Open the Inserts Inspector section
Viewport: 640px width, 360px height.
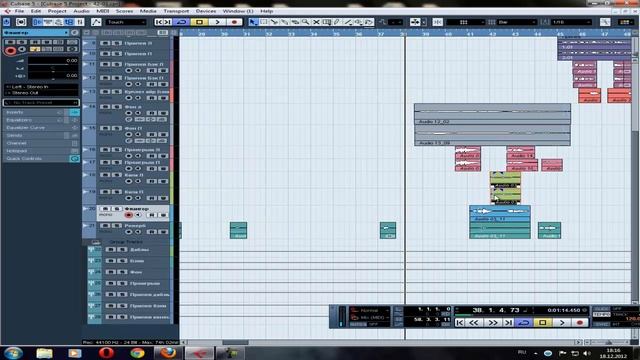click(x=41, y=112)
